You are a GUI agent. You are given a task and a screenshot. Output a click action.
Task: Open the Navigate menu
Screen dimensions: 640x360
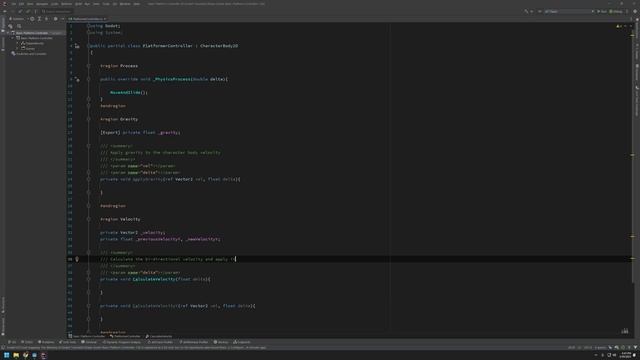click(x=42, y=4)
